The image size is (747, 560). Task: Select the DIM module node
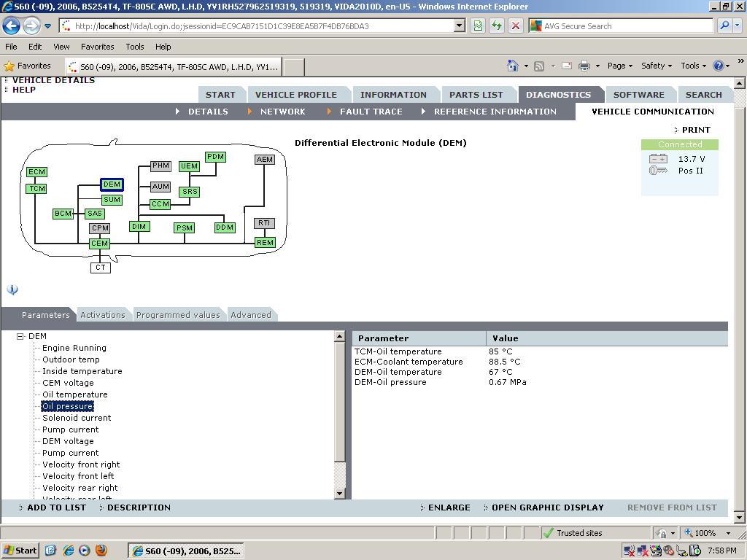tap(139, 227)
